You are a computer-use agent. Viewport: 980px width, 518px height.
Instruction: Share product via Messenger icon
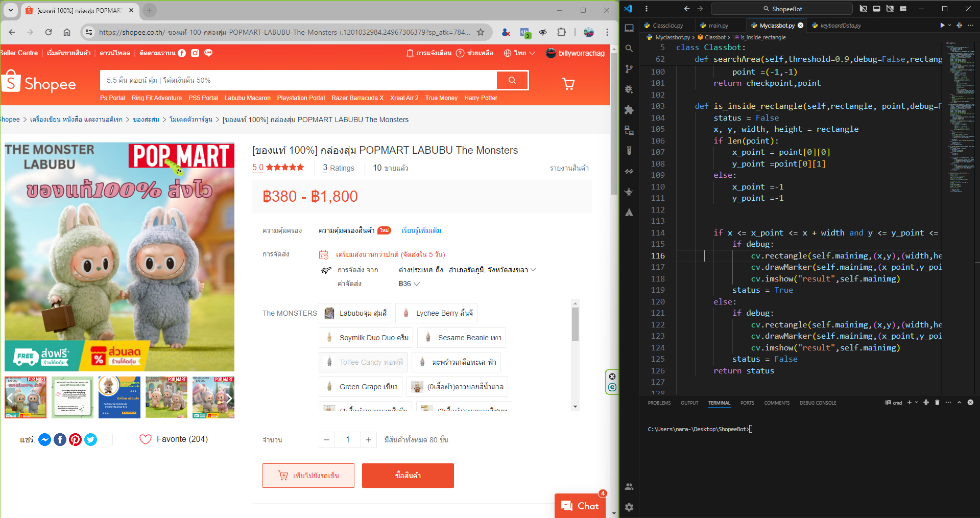[x=45, y=439]
